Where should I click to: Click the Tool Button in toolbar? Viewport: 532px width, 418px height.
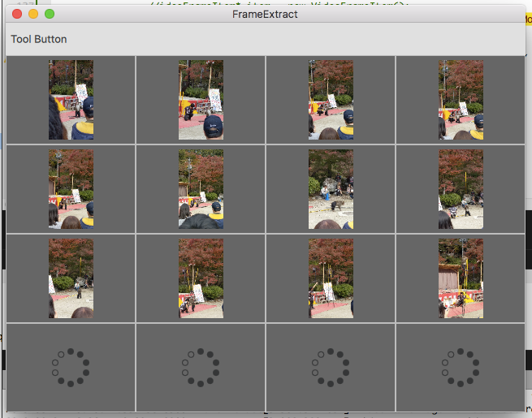pyautogui.click(x=39, y=39)
